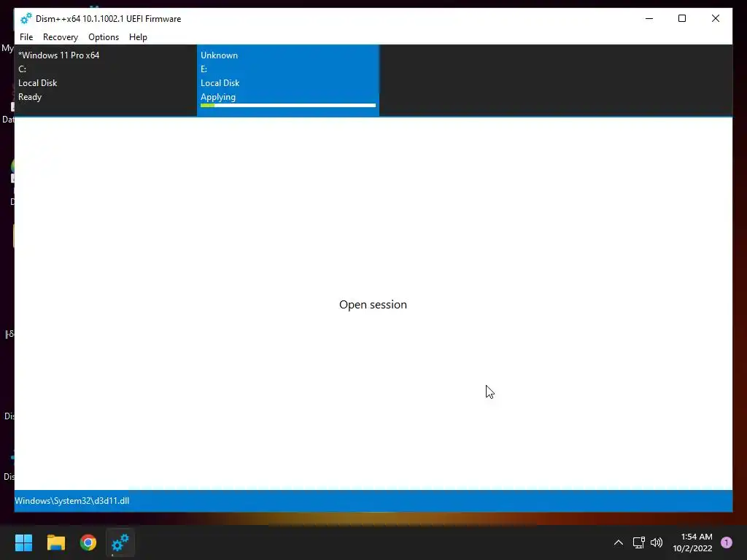The width and height of the screenshot is (747, 560).
Task: Open the volume tray icon
Action: click(657, 542)
